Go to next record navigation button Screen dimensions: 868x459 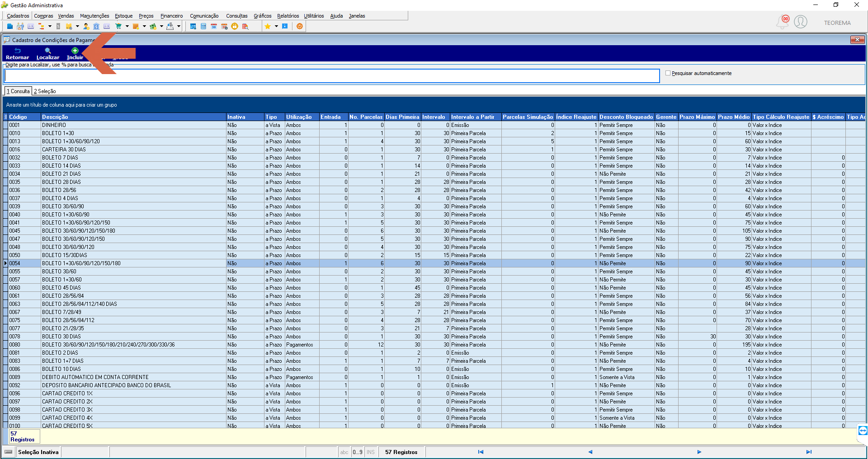pyautogui.click(x=699, y=452)
